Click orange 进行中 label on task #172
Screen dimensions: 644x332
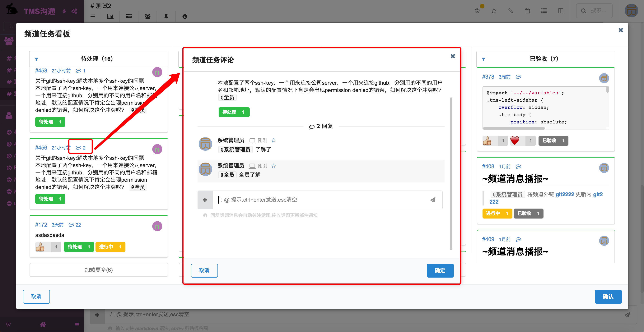pyautogui.click(x=110, y=247)
